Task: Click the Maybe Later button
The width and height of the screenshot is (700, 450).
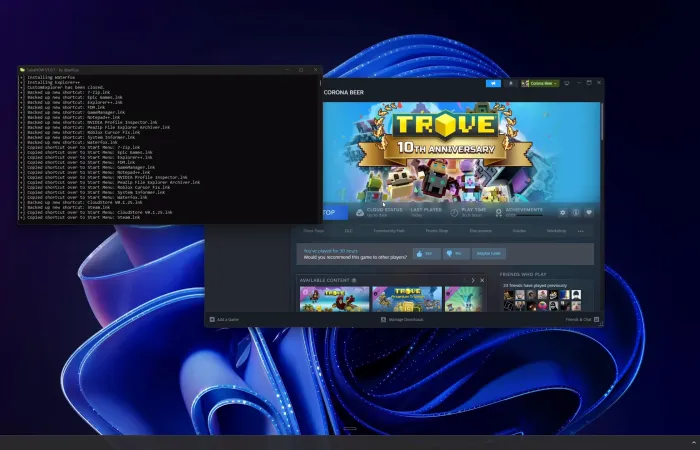Action: point(488,254)
